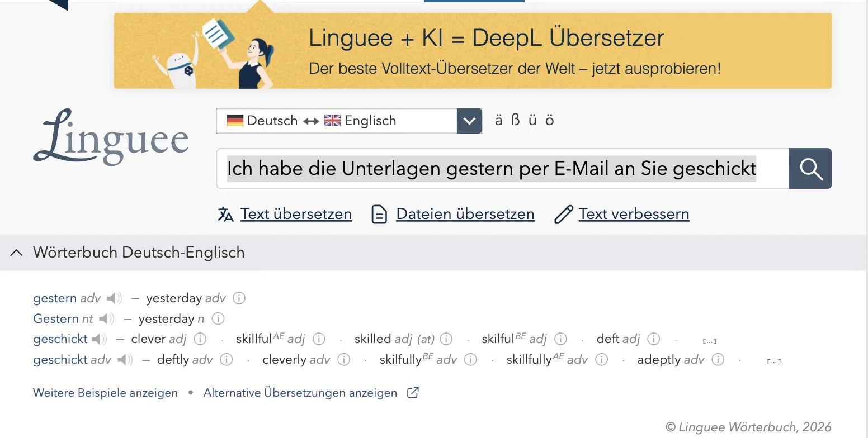Image resolution: width=868 pixels, height=438 pixels.
Task: Open info icon next to skillfully AE adv
Action: (601, 360)
